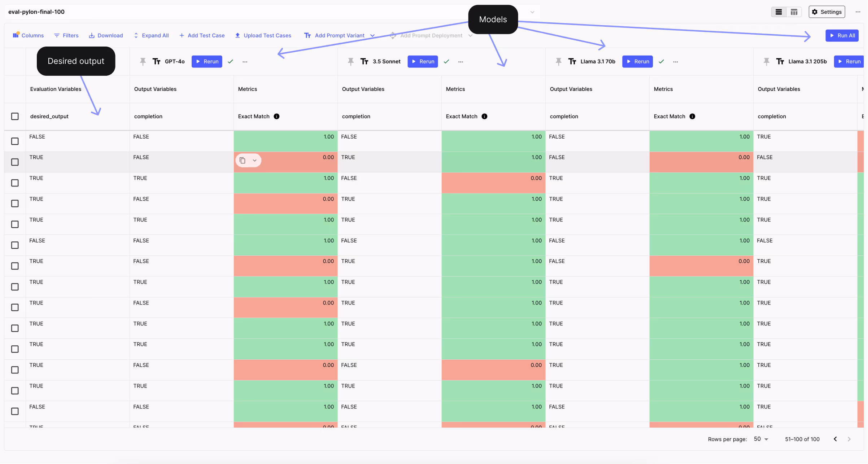This screenshot has width=868, height=464.
Task: Click the pin icon beside 3.5 Sonnet
Action: coord(351,62)
